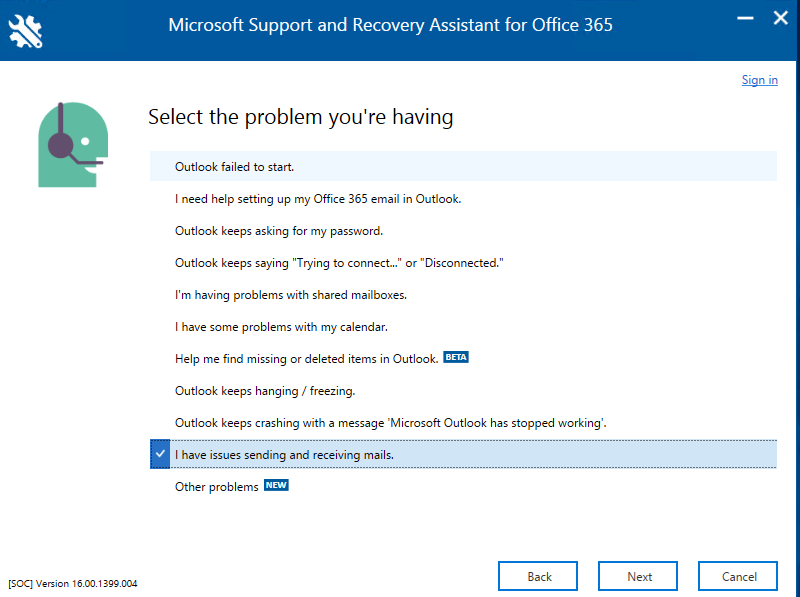800x597 pixels.
Task: Click the Next button
Action: [x=638, y=576]
